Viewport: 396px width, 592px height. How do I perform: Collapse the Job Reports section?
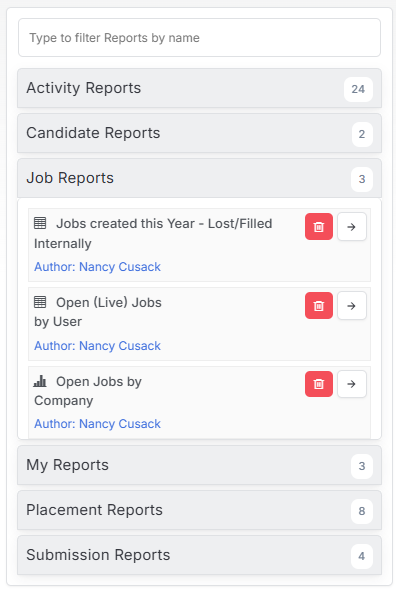coord(199,178)
